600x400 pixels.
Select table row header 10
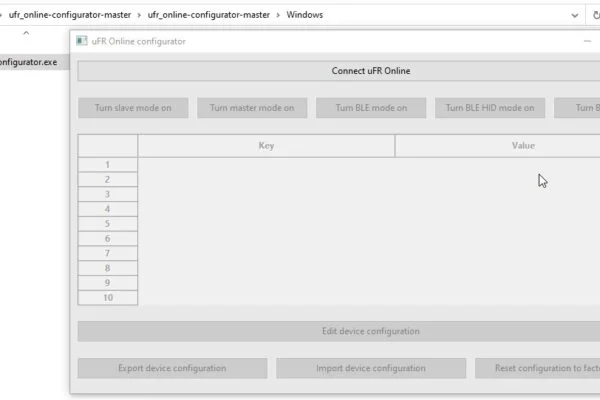coord(108,297)
